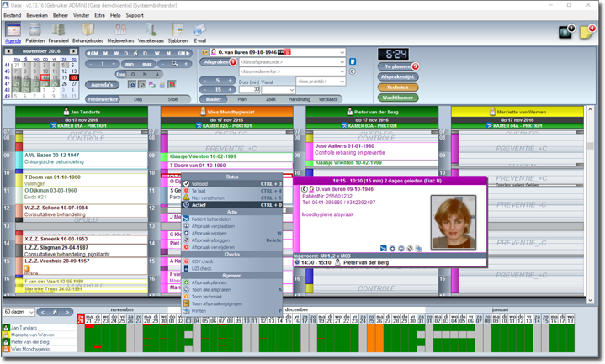This screenshot has width=605, height=364.
Task: Click the home icon in the 60-day overview navigation
Action: (55, 312)
